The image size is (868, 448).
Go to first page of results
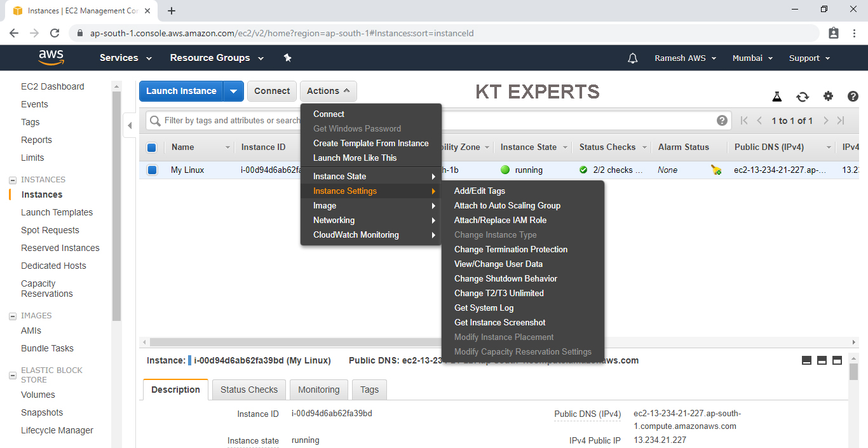[744, 121]
